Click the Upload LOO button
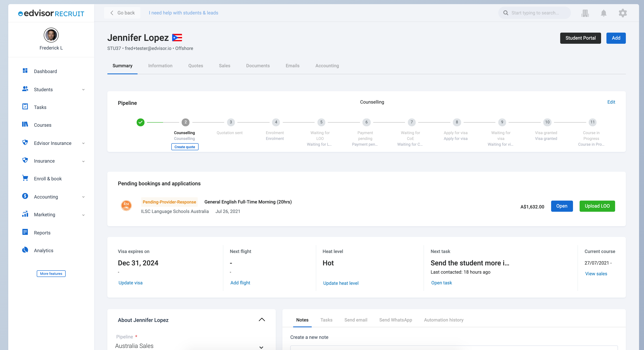 [x=597, y=206]
